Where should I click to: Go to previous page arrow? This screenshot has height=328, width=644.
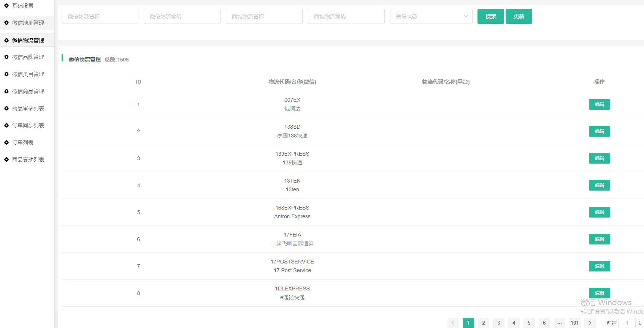[x=453, y=323]
